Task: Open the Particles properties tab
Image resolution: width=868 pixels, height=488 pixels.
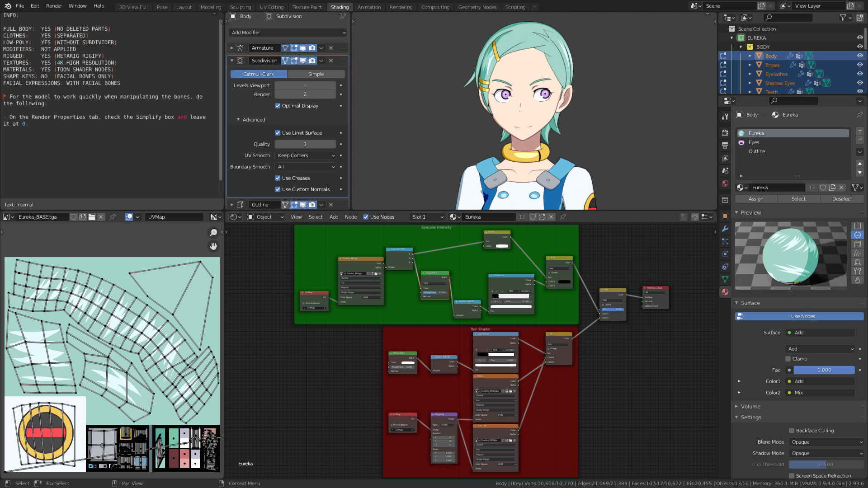Action: [x=725, y=241]
